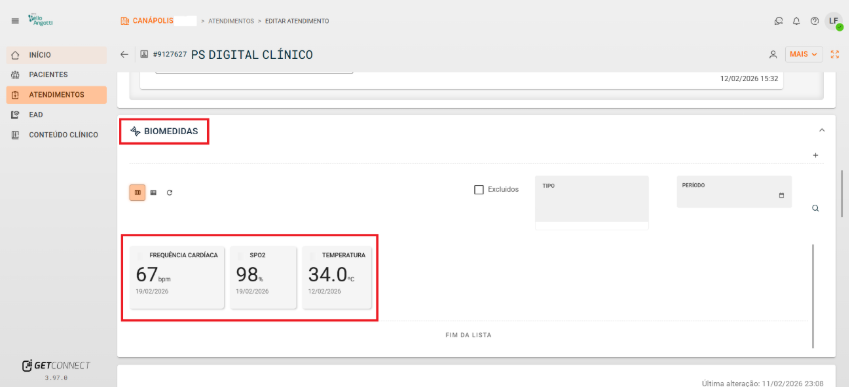Open the MAIS dropdown button
Image resolution: width=849 pixels, height=387 pixels.
pos(804,55)
